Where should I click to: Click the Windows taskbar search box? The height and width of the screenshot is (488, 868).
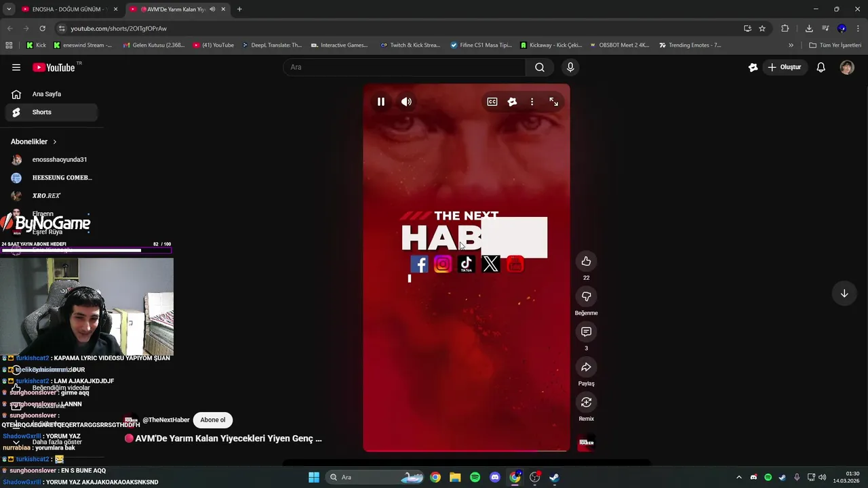pyautogui.click(x=376, y=477)
